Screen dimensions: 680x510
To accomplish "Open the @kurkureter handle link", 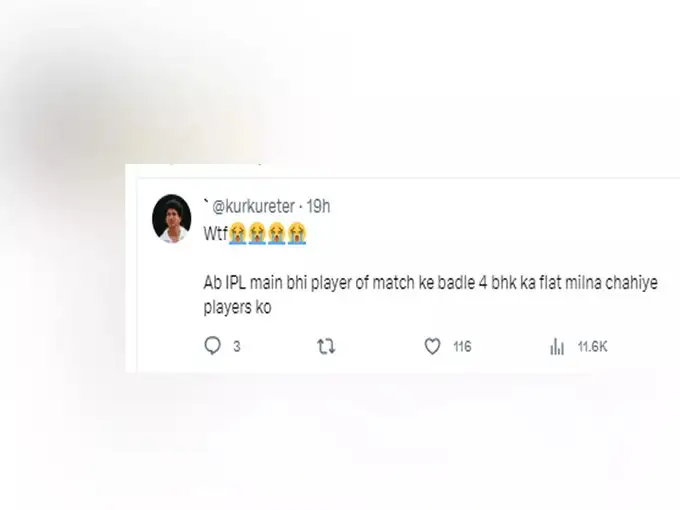I will point(254,206).
